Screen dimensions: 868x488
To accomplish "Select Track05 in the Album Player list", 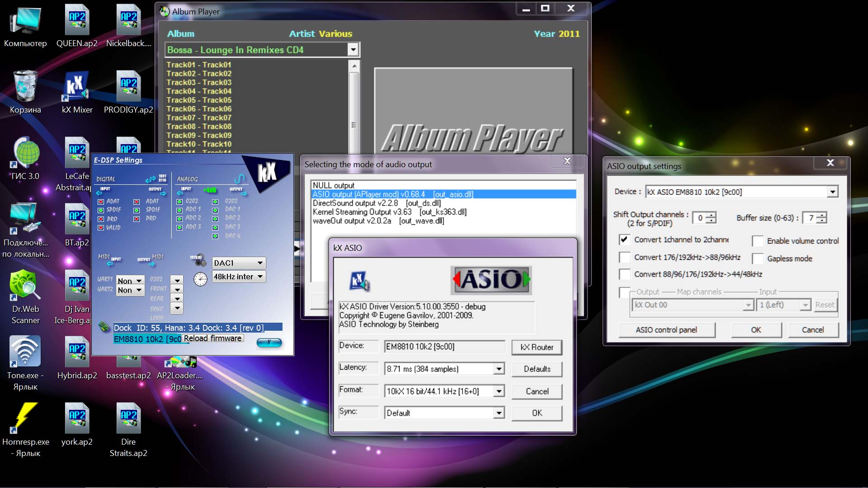I will click(x=199, y=100).
